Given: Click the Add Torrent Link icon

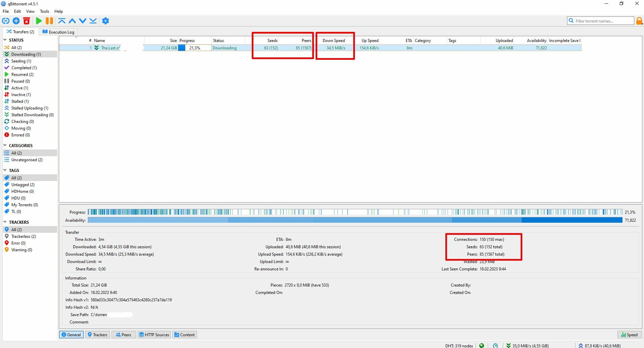Looking at the screenshot, I should [x=6, y=21].
